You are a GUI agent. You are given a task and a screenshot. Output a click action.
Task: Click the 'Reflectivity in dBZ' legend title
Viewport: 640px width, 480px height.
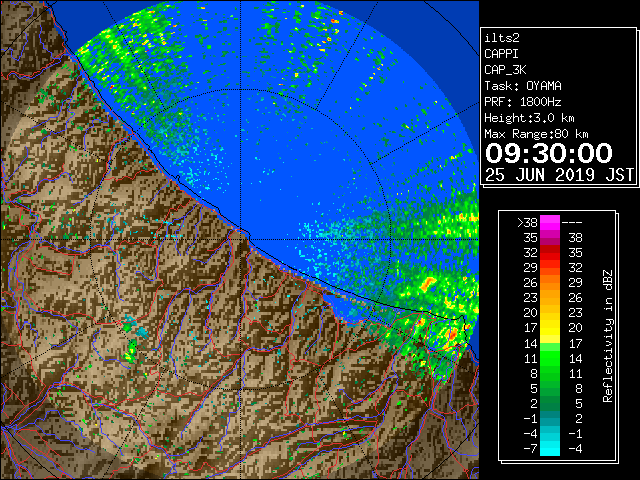(608, 336)
